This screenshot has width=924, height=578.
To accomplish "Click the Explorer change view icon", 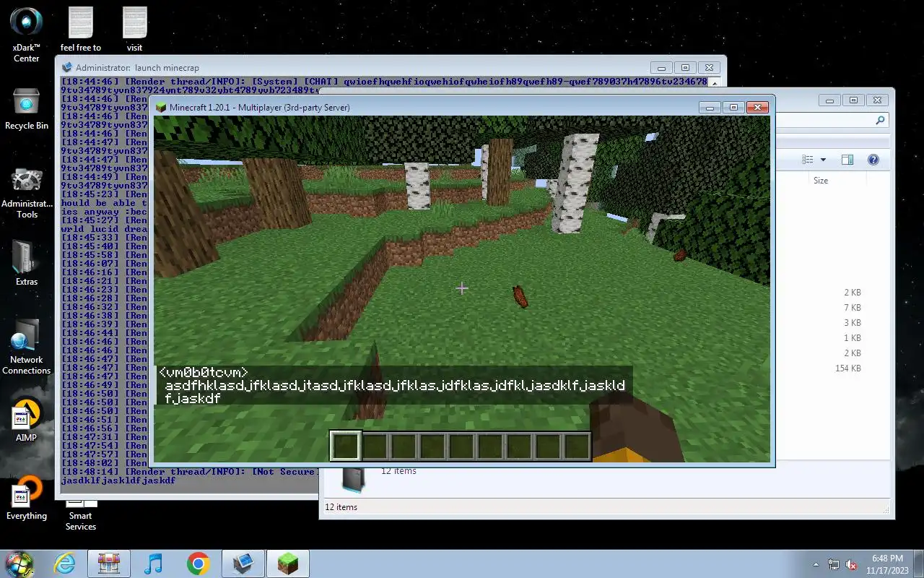I will pos(808,160).
